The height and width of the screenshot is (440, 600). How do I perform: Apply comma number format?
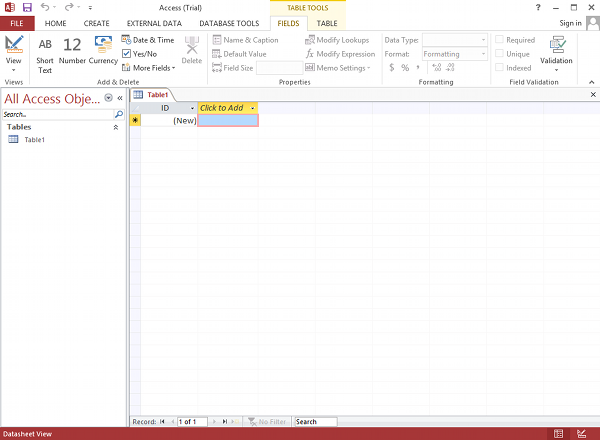418,68
